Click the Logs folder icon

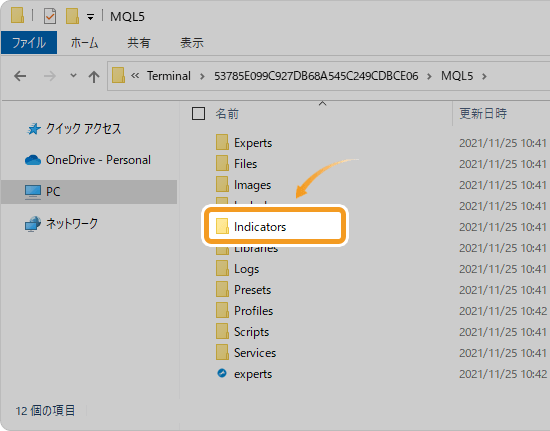(222, 269)
